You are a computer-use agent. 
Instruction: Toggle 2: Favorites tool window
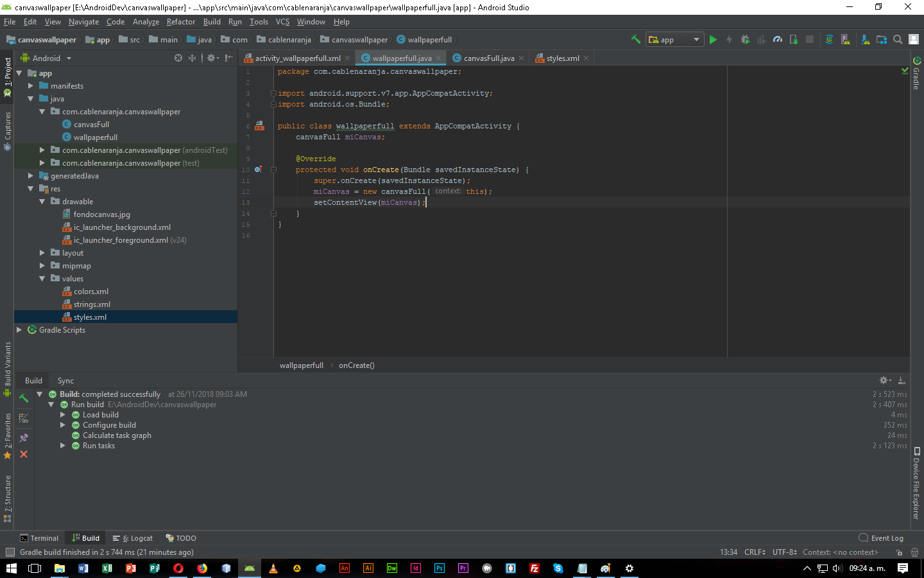pyautogui.click(x=7, y=435)
